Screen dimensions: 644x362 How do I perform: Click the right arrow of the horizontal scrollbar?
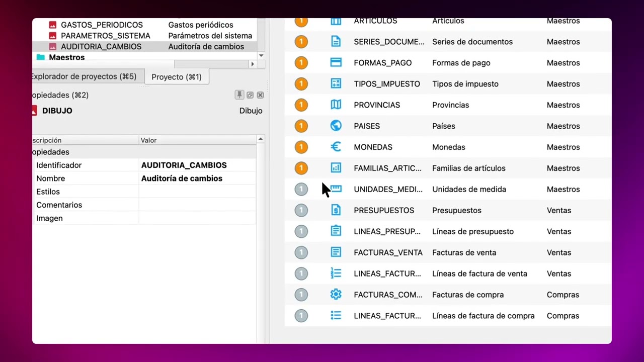coord(253,64)
